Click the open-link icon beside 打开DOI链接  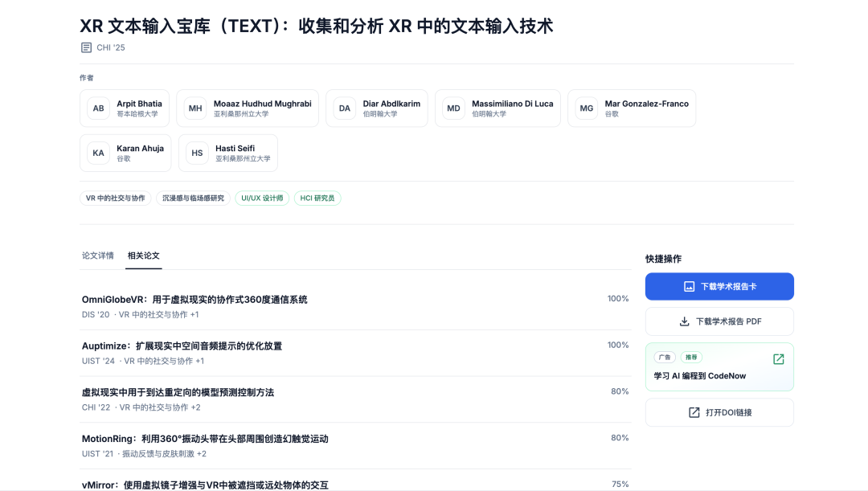click(x=694, y=412)
